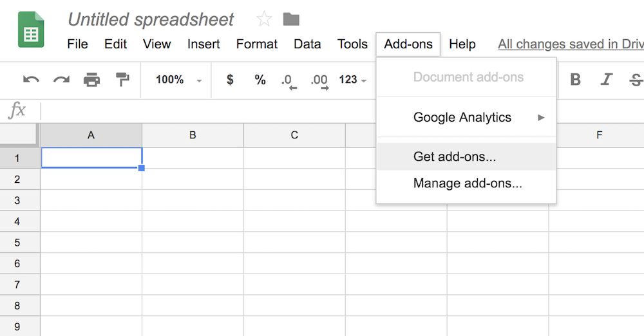Image resolution: width=644 pixels, height=336 pixels.
Task: Click the print icon
Action: (92, 80)
